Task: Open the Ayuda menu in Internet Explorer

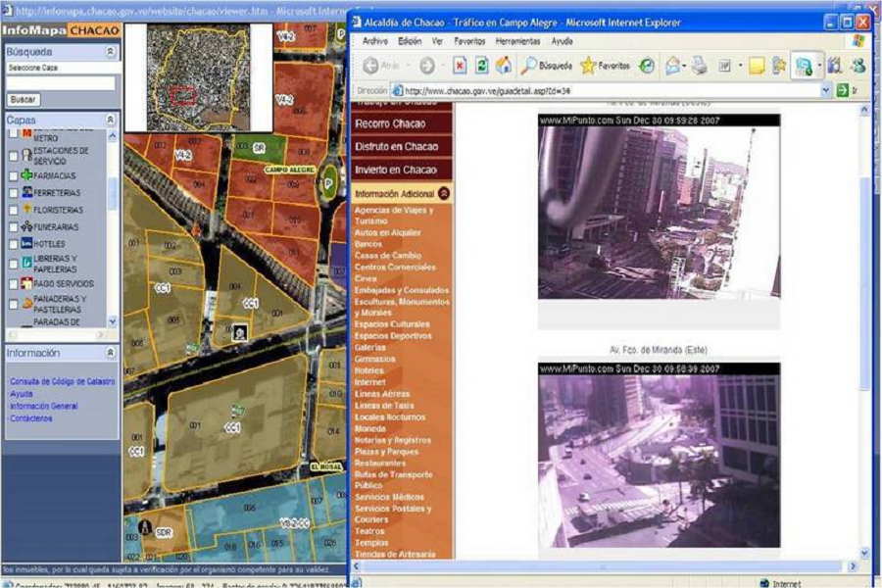Action: (x=562, y=41)
